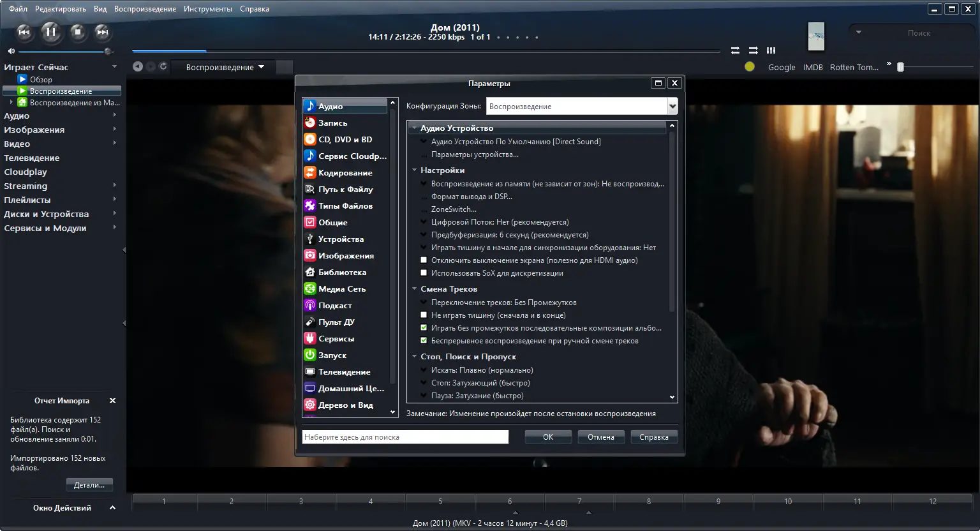Uncheck Беспрерывное воспроизведение при ручной смене треков
Image resolution: width=980 pixels, height=531 pixels.
click(x=424, y=341)
